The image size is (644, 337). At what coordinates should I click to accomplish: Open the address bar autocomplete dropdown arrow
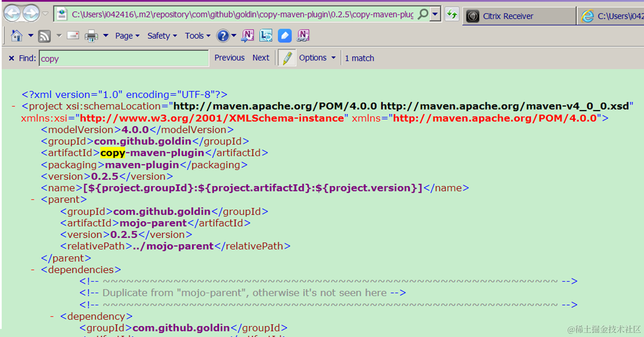[435, 15]
